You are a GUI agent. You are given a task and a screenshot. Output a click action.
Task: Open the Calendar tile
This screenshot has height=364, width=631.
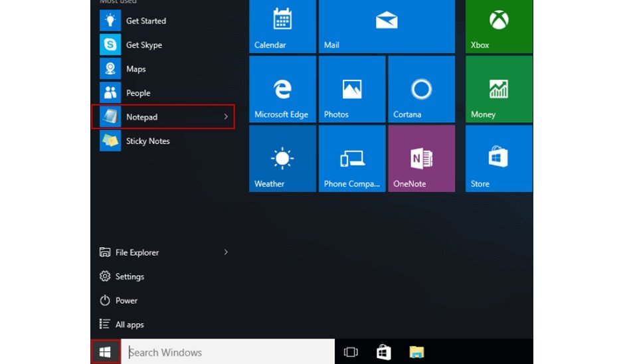tap(282, 27)
